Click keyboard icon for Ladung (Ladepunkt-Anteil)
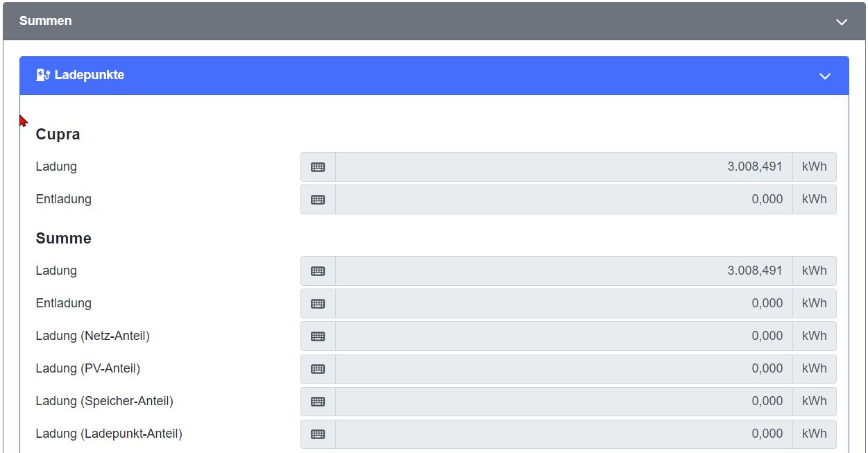Image resolution: width=868 pixels, height=453 pixels. point(318,434)
